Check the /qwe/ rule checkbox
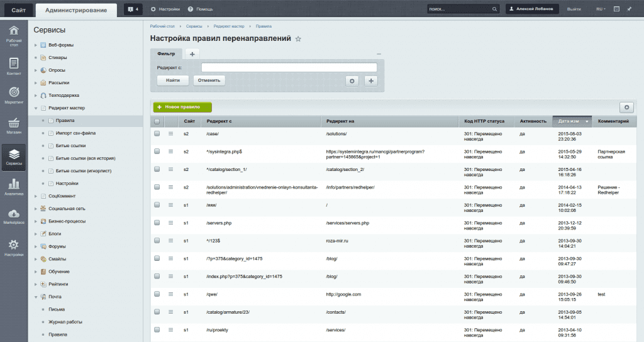 click(157, 294)
